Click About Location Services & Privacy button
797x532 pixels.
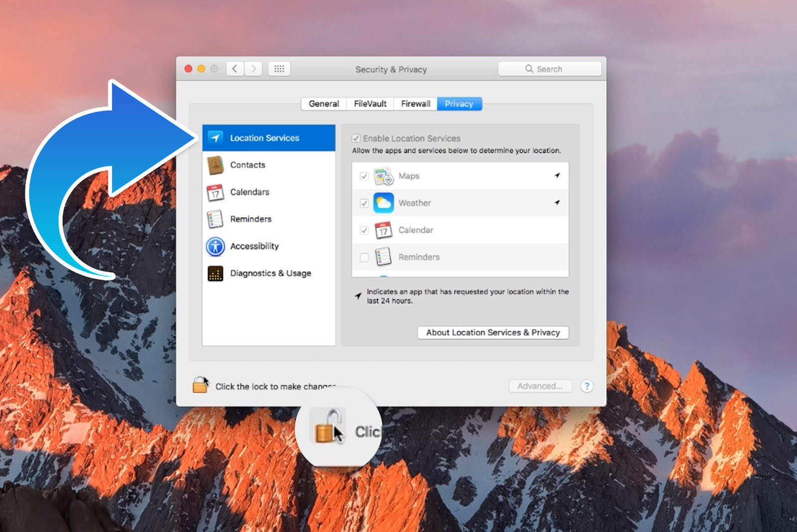[493, 332]
